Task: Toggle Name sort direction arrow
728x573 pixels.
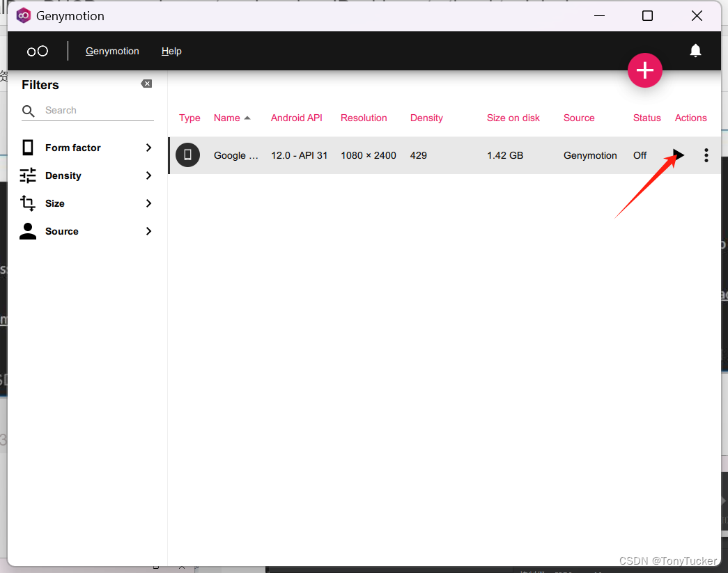Action: coord(247,118)
